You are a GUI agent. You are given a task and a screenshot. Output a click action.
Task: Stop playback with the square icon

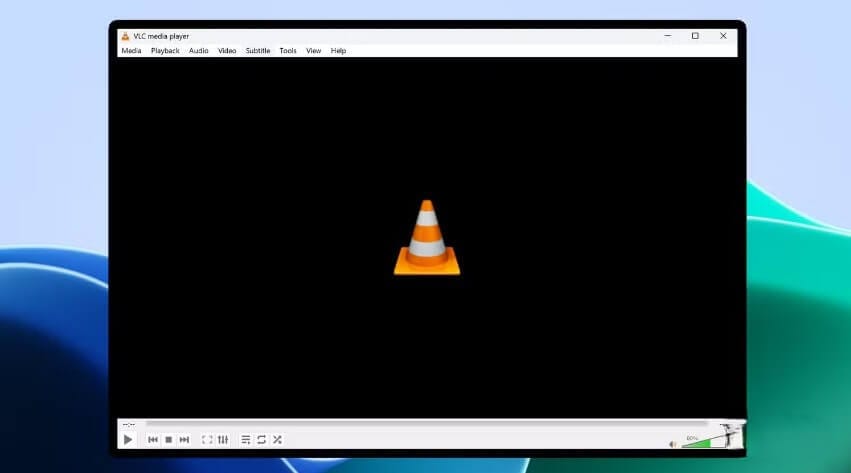pyautogui.click(x=168, y=439)
